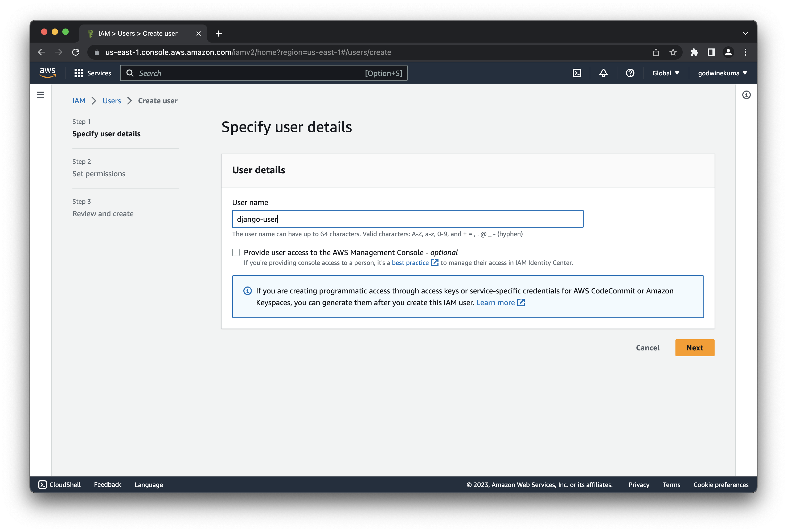Bookmark this page with the star icon
Image resolution: width=787 pixels, height=532 pixels.
click(673, 52)
